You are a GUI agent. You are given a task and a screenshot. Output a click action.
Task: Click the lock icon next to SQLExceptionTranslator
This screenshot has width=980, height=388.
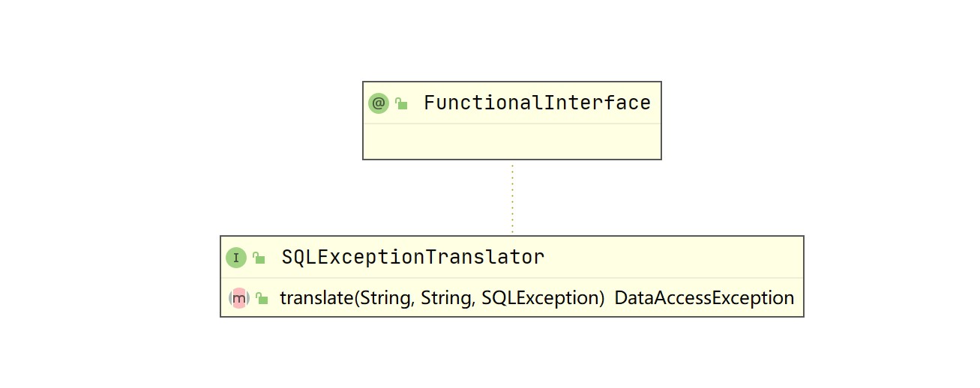pos(259,258)
